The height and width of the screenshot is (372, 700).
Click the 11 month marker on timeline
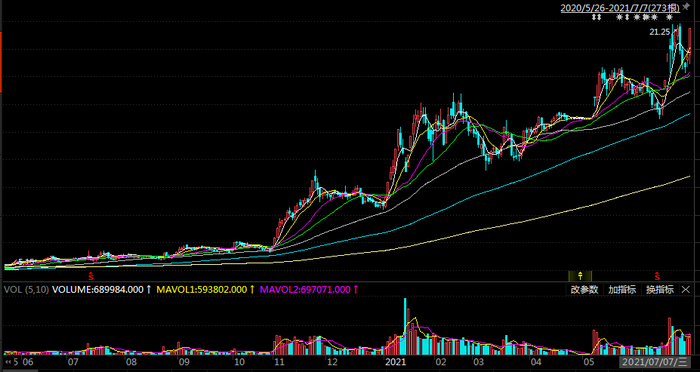(x=279, y=361)
